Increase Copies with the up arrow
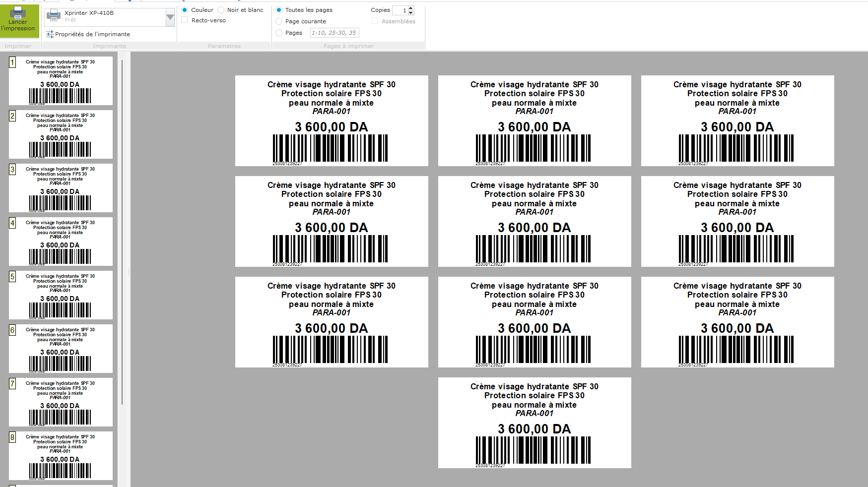The width and height of the screenshot is (868, 487). (411, 8)
